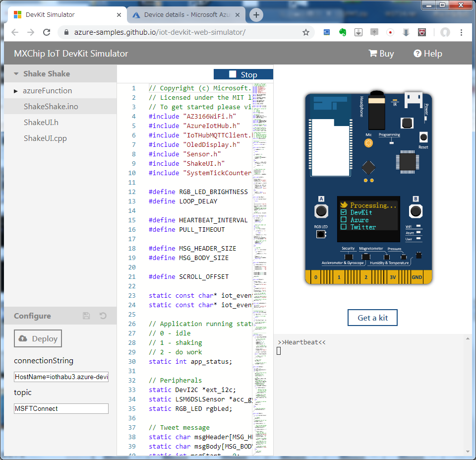The width and height of the screenshot is (476, 460).
Task: Open the Evernote extension icon
Action: point(342,32)
